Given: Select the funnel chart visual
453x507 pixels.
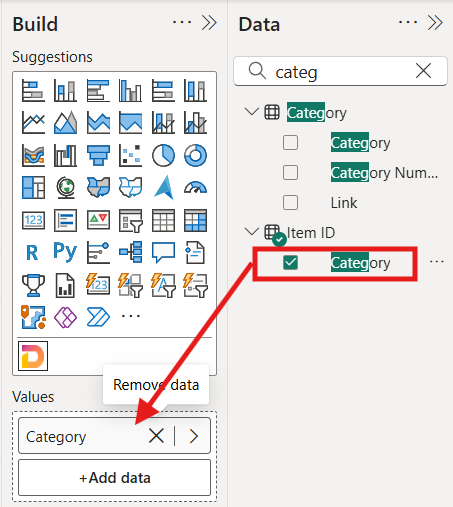Looking at the screenshot, I should [x=98, y=155].
